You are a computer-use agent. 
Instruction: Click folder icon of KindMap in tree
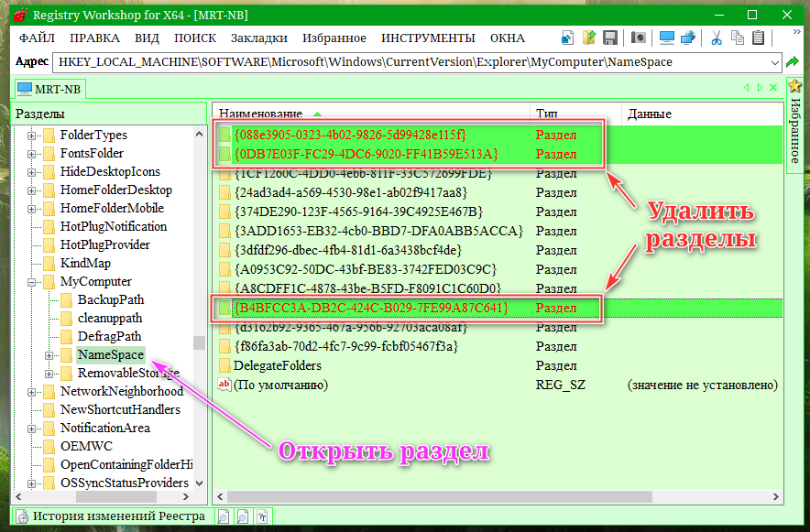click(x=49, y=264)
